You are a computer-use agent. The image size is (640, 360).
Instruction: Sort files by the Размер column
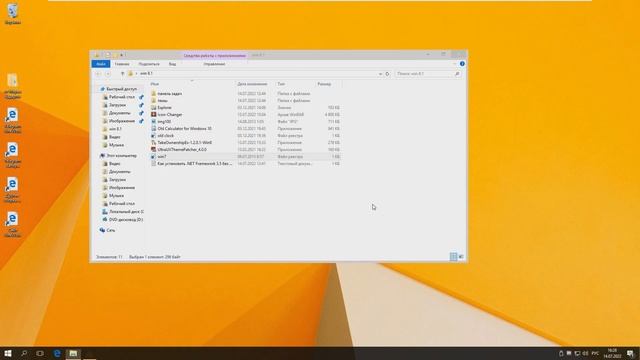[x=324, y=84]
